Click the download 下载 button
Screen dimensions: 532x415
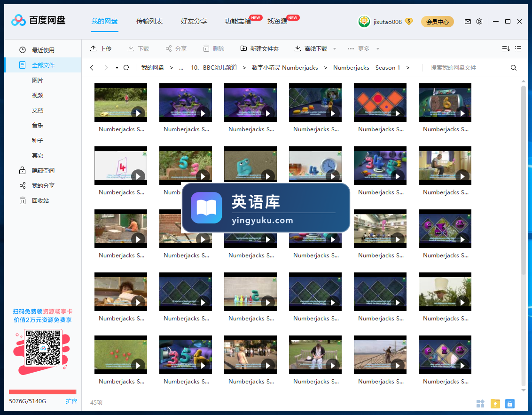click(139, 49)
